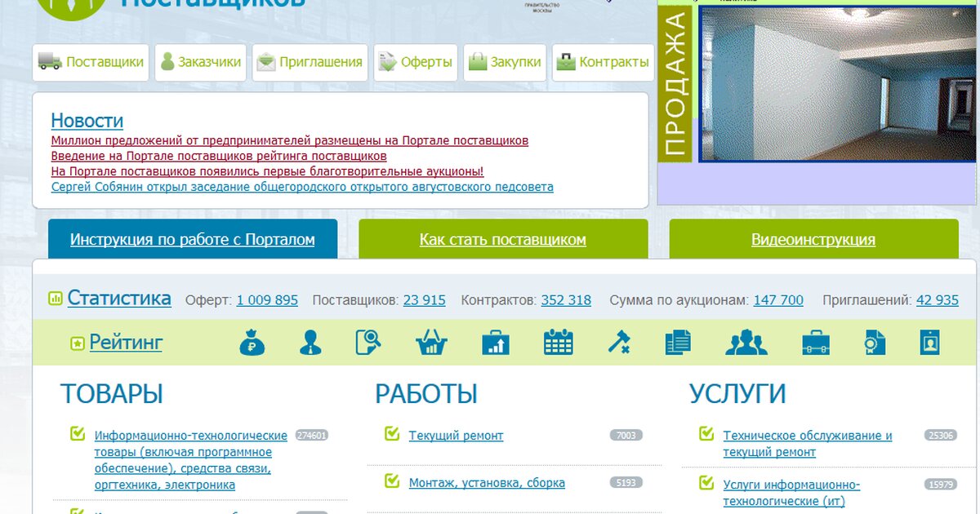Select the group of people icon
This screenshot has width=980, height=514.
point(746,342)
